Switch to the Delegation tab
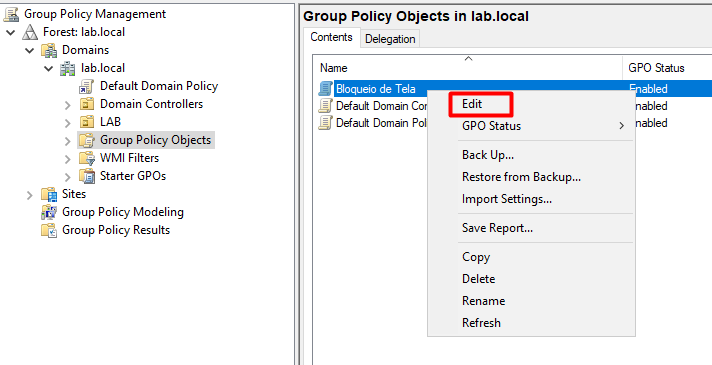The image size is (712, 365). pyautogui.click(x=390, y=39)
